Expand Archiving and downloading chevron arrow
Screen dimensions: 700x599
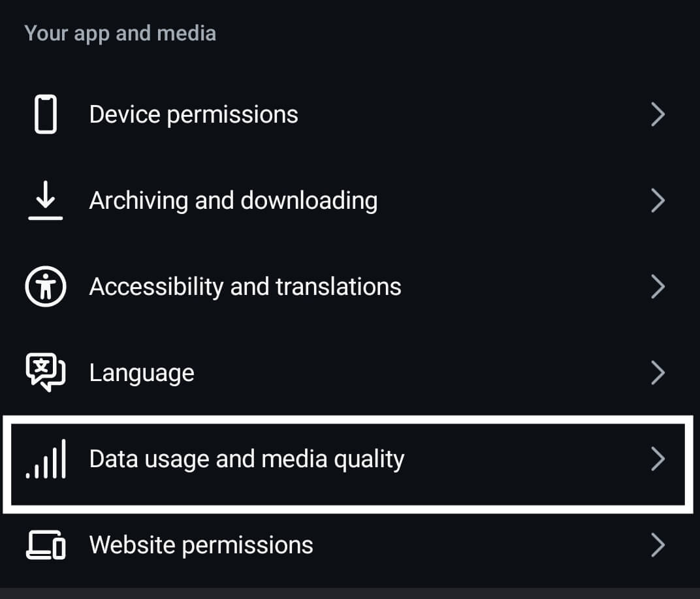[658, 200]
